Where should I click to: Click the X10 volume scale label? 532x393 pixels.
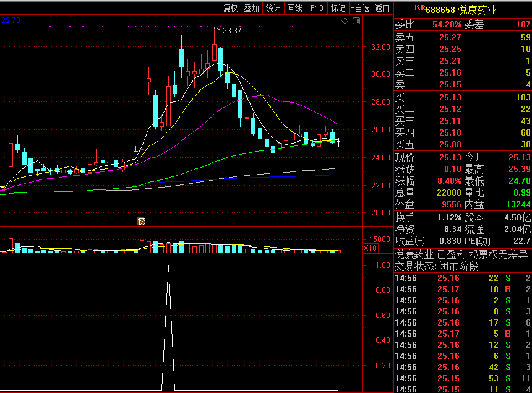(370, 248)
